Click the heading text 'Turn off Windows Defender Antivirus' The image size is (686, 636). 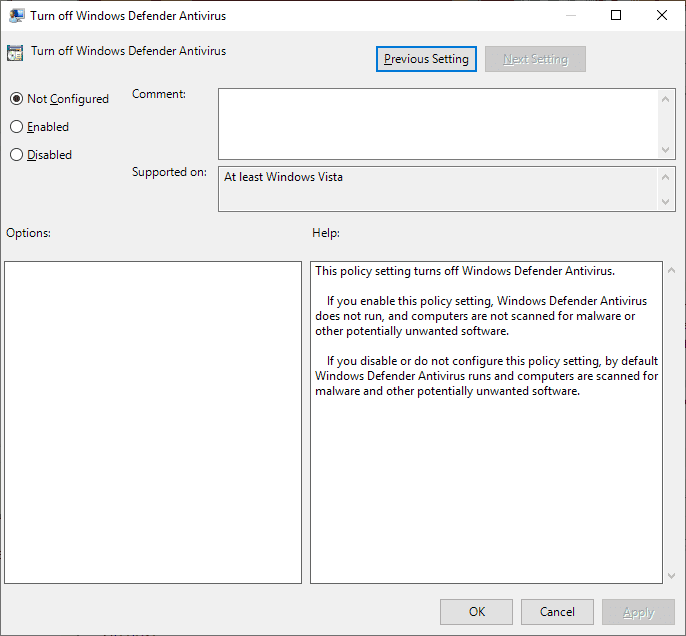(x=129, y=51)
